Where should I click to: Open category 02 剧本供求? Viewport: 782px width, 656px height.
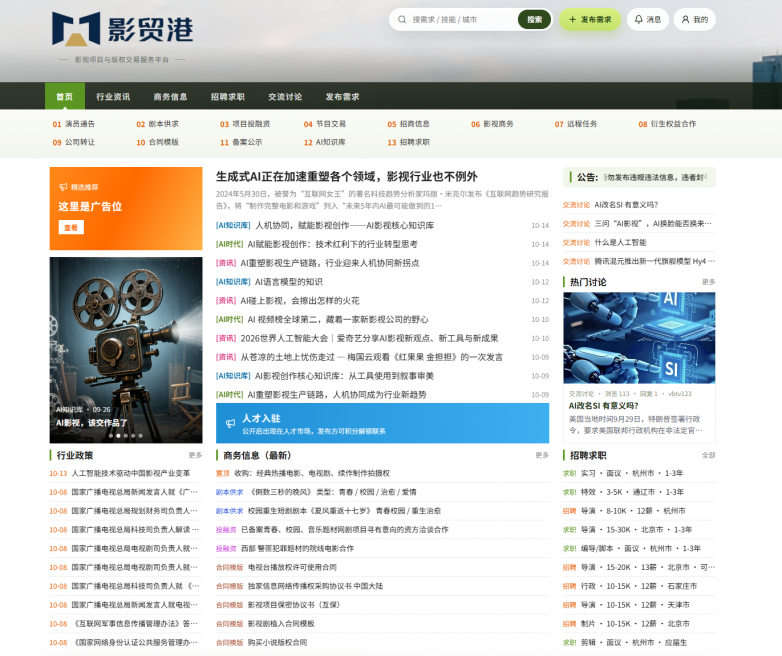click(157, 124)
